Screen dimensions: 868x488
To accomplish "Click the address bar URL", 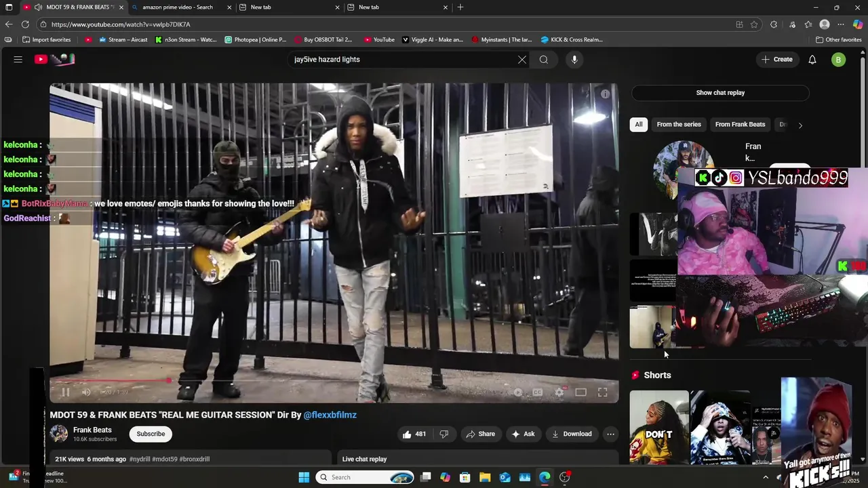I will pos(121,24).
